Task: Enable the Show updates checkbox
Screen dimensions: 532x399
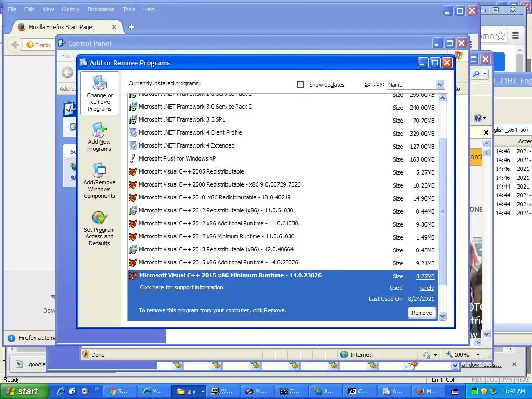Action: point(301,85)
